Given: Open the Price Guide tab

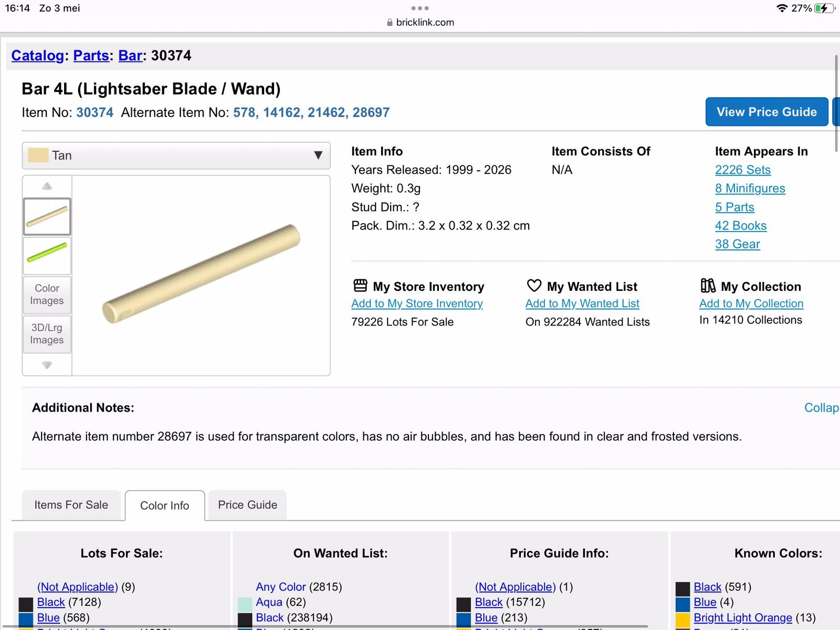Looking at the screenshot, I should (x=247, y=505).
